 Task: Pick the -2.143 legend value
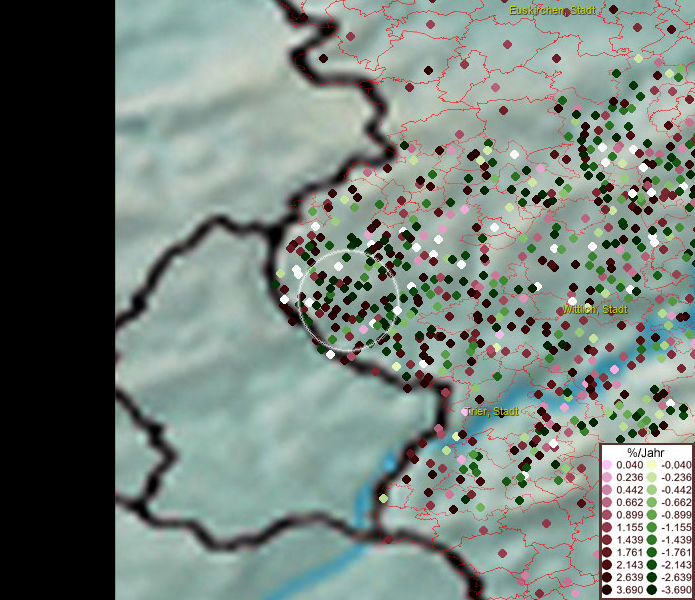676,565
